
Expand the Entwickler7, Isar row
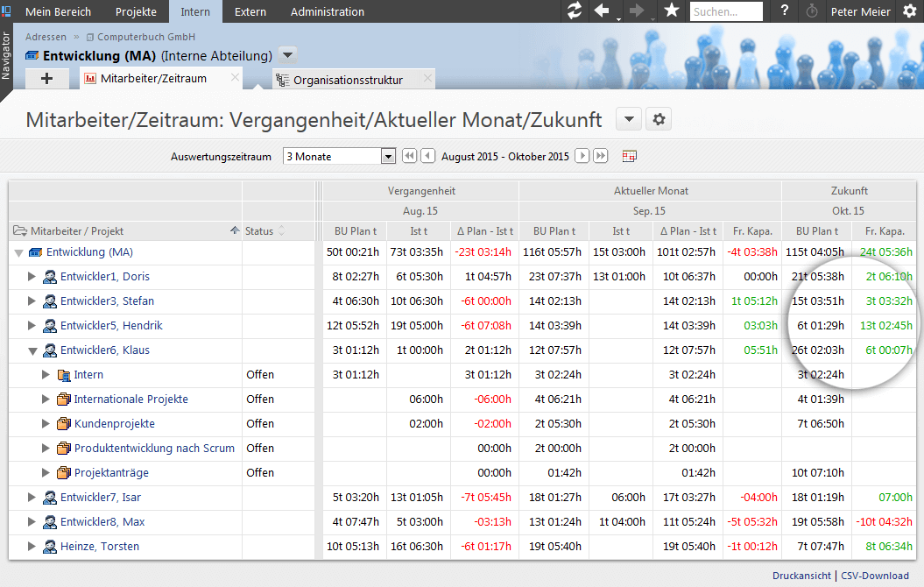pyautogui.click(x=32, y=498)
